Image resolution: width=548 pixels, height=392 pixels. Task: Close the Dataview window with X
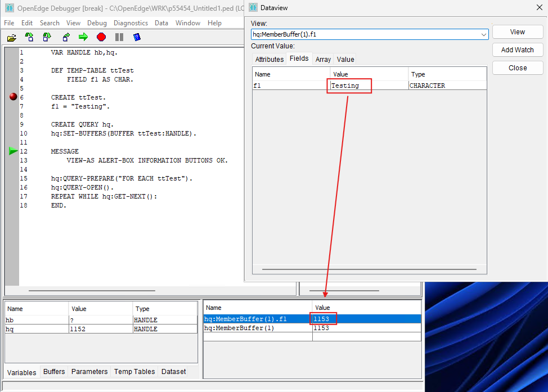coord(539,7)
